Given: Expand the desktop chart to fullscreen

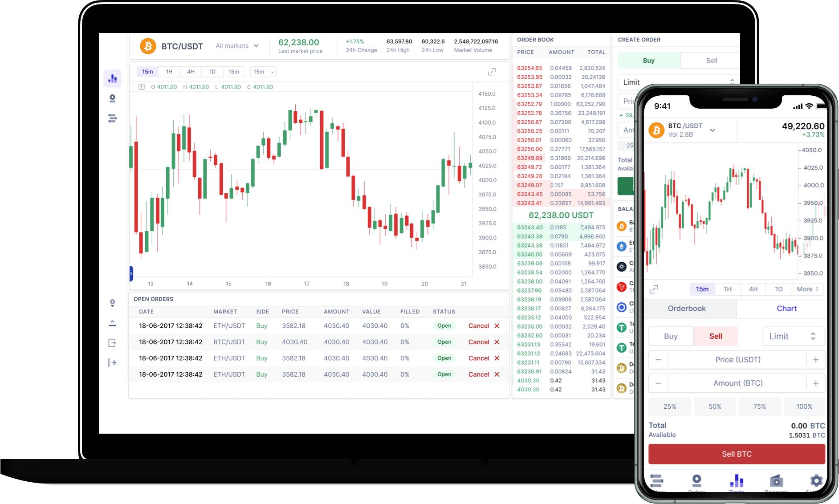Looking at the screenshot, I should (492, 72).
